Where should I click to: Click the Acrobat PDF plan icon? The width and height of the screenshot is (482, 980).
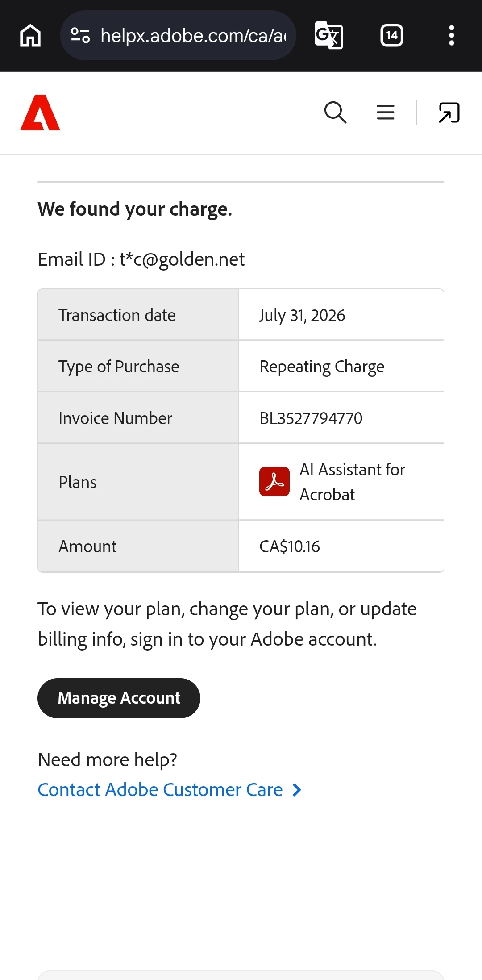click(x=274, y=482)
